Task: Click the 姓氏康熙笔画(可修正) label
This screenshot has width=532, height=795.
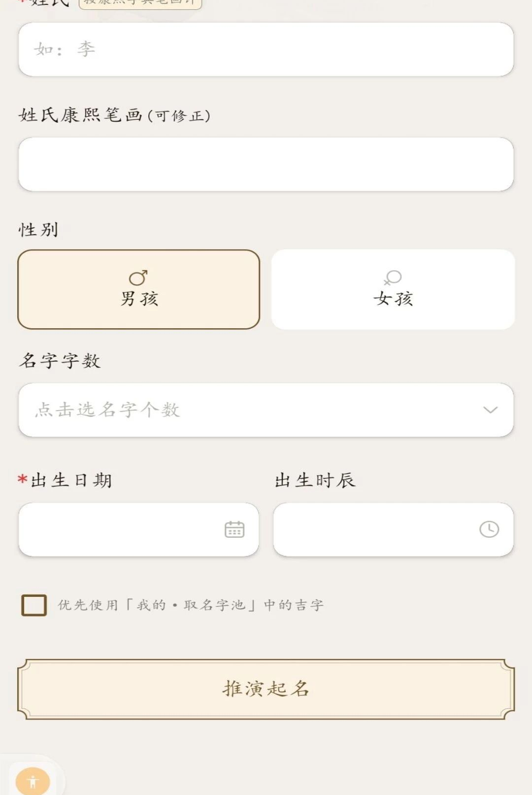Action: [115, 115]
